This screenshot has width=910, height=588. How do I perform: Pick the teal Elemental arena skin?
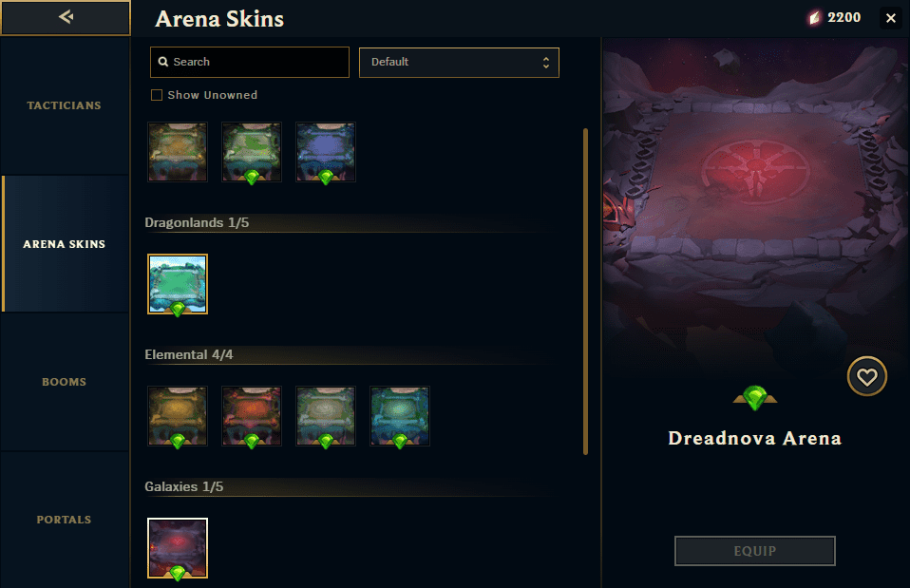pos(400,416)
